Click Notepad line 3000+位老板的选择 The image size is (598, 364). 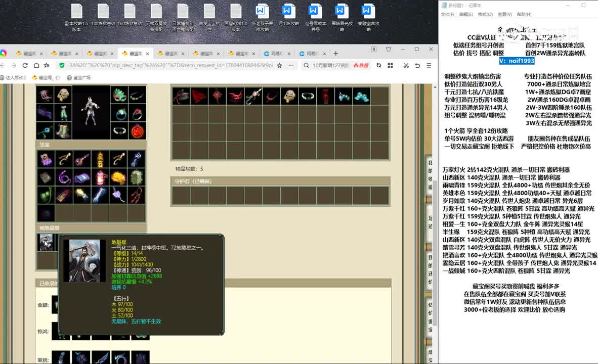515,309
